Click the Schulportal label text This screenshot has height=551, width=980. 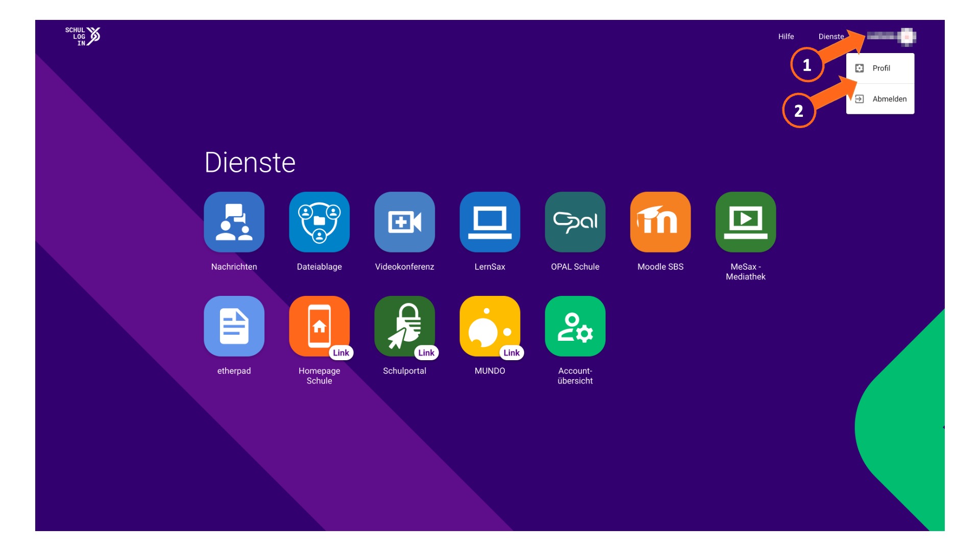pos(404,371)
